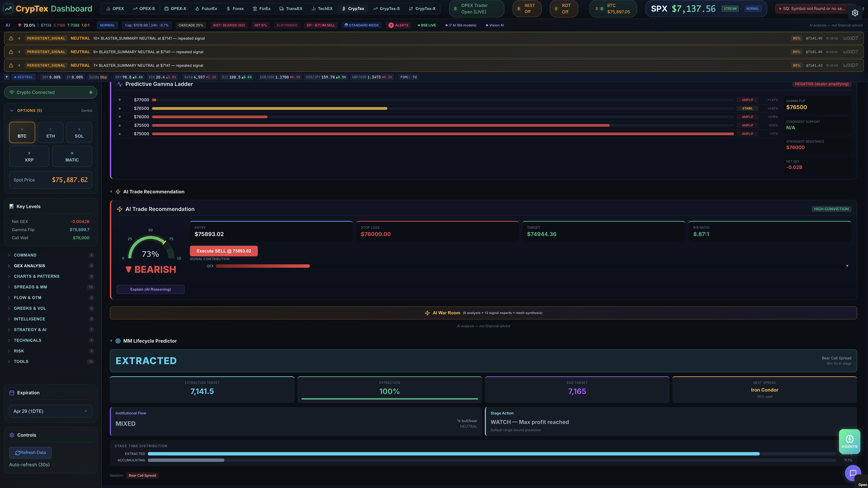Collapse the AI Trade Recommendation section

pyautogui.click(x=111, y=192)
